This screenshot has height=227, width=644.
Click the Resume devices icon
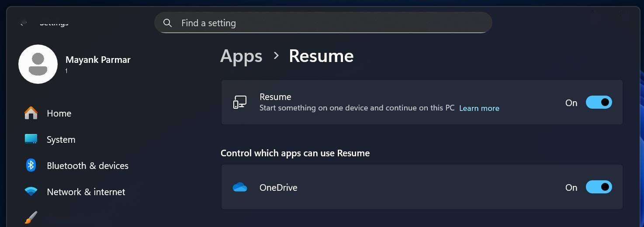coord(239,103)
